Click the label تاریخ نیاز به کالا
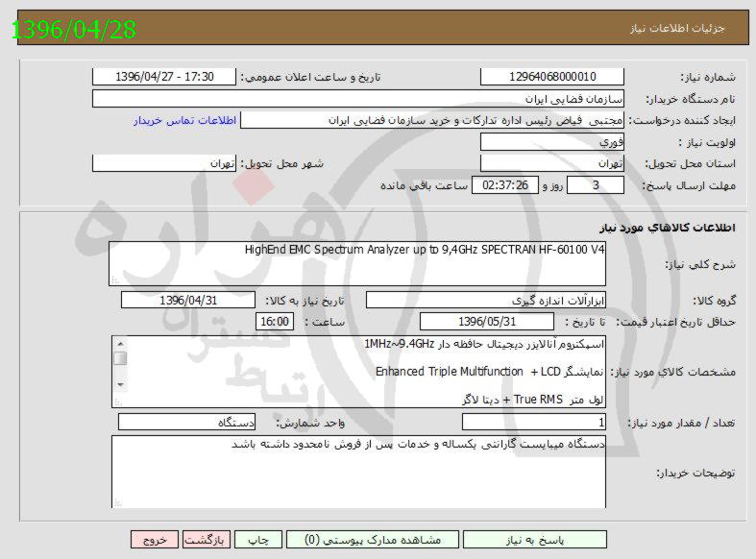756x559 pixels. (305, 301)
